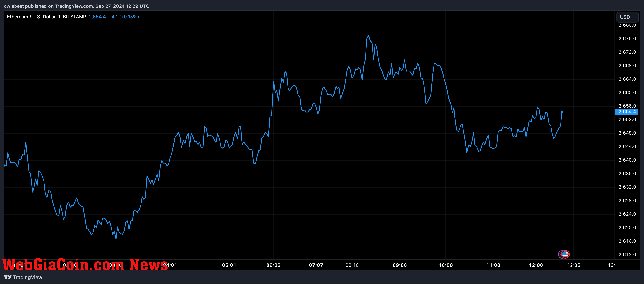Click the 2,636.0 price axis label
The width and height of the screenshot is (644, 284).
click(x=627, y=173)
